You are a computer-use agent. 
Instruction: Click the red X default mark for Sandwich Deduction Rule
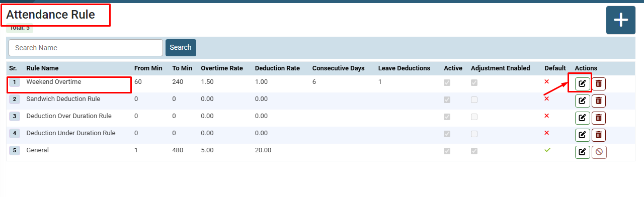pyautogui.click(x=547, y=98)
